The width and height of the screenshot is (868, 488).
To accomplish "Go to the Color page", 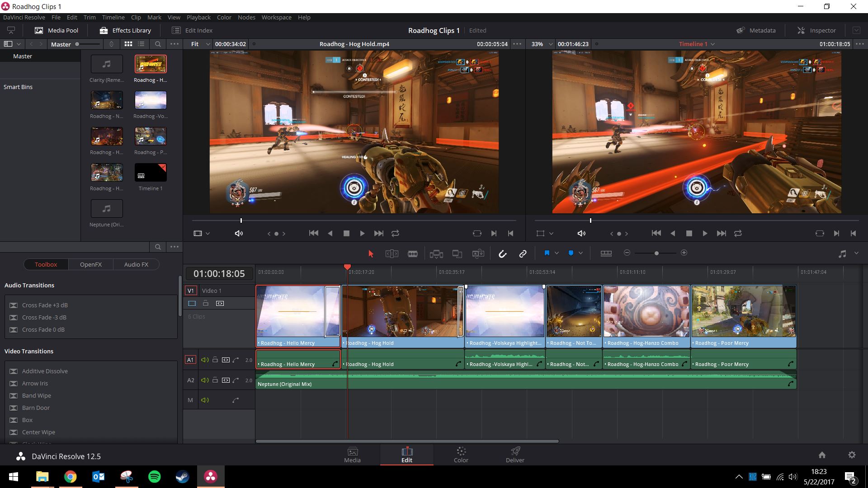I will [x=461, y=455].
